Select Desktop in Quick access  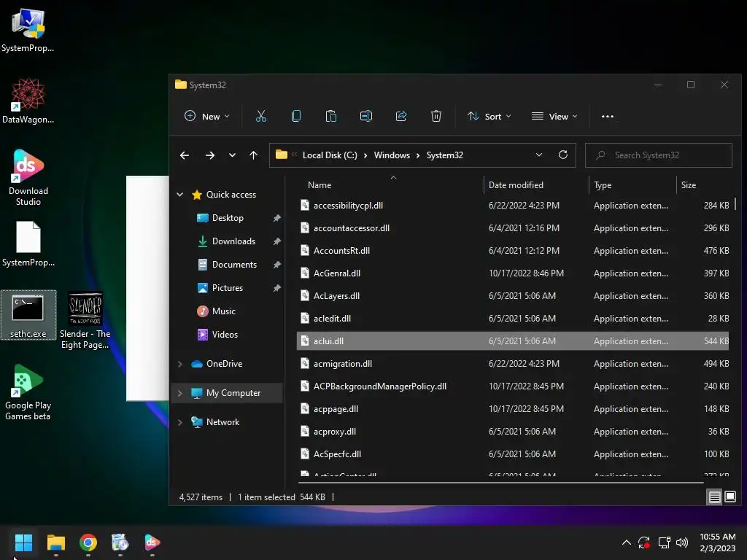pos(228,217)
